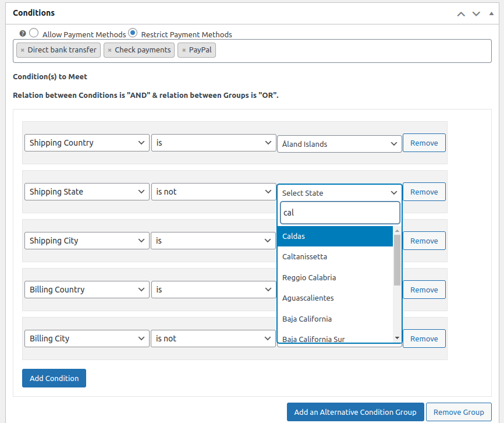Click Add an Alternative Condition Group
Viewport: 504px width, 423px height.
[355, 412]
